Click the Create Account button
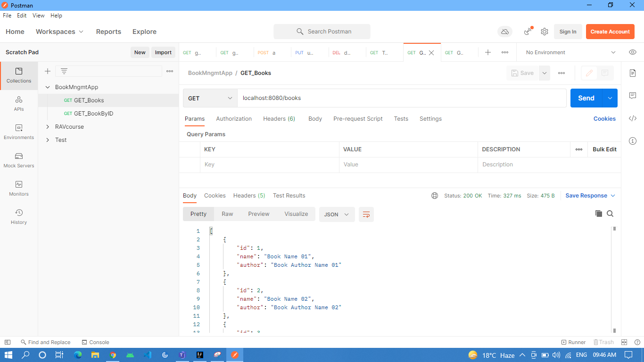Image resolution: width=644 pixels, height=362 pixels. 610,32
